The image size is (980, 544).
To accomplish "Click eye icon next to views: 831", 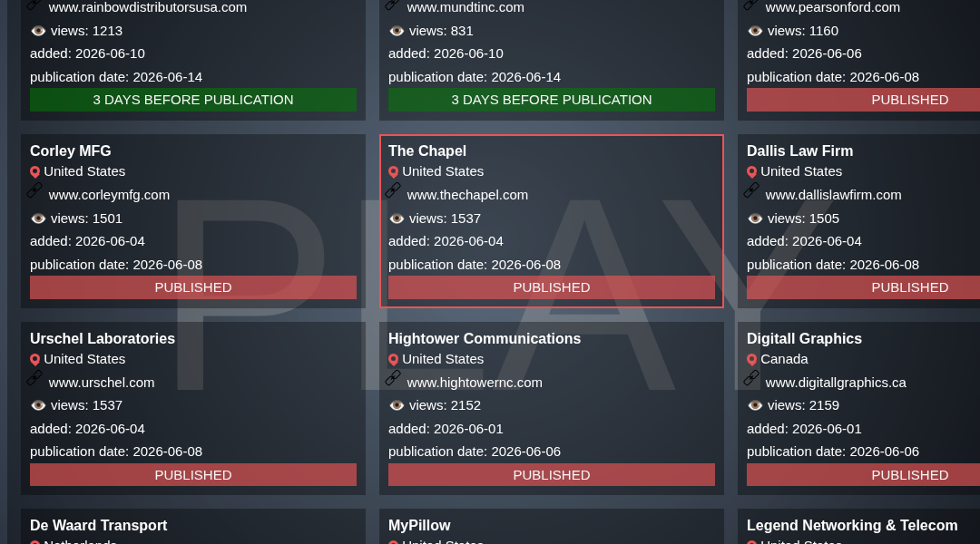I will click(397, 31).
